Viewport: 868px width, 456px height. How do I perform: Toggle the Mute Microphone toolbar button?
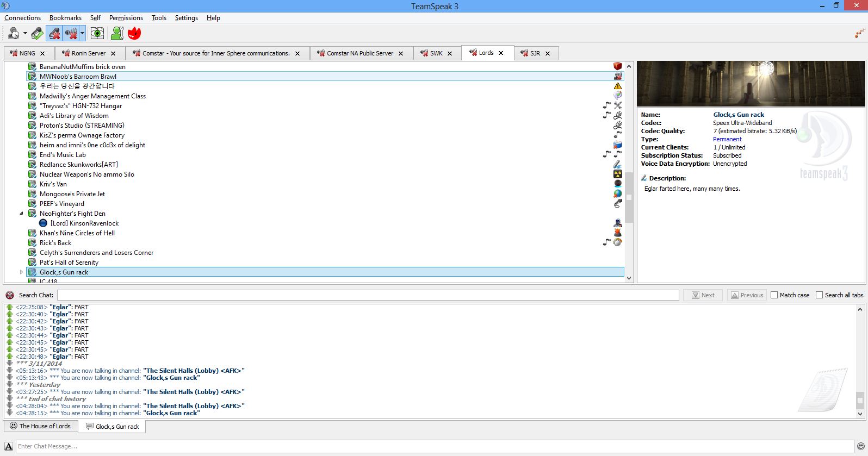coord(54,34)
